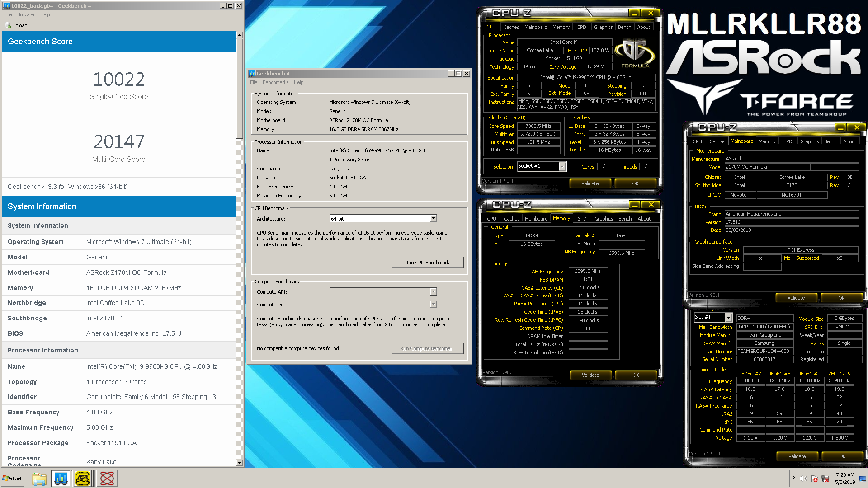
Task: Open the Compute API dropdown
Action: coord(433,292)
